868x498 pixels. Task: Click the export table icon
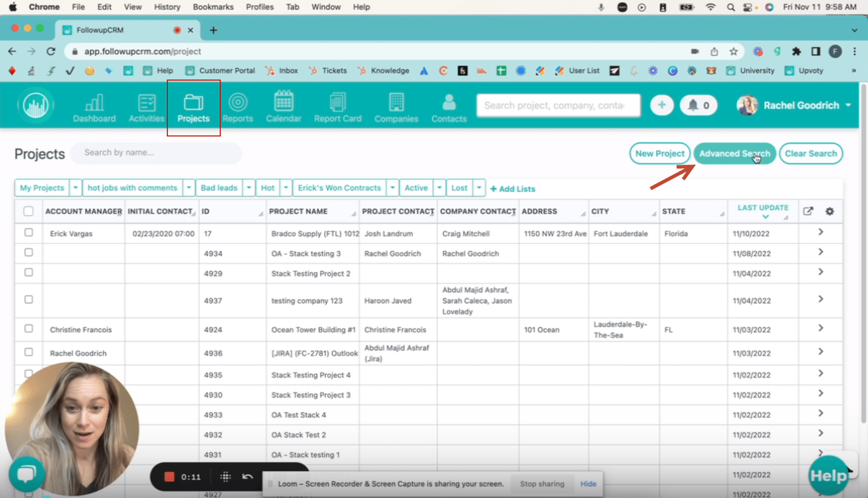pos(808,211)
